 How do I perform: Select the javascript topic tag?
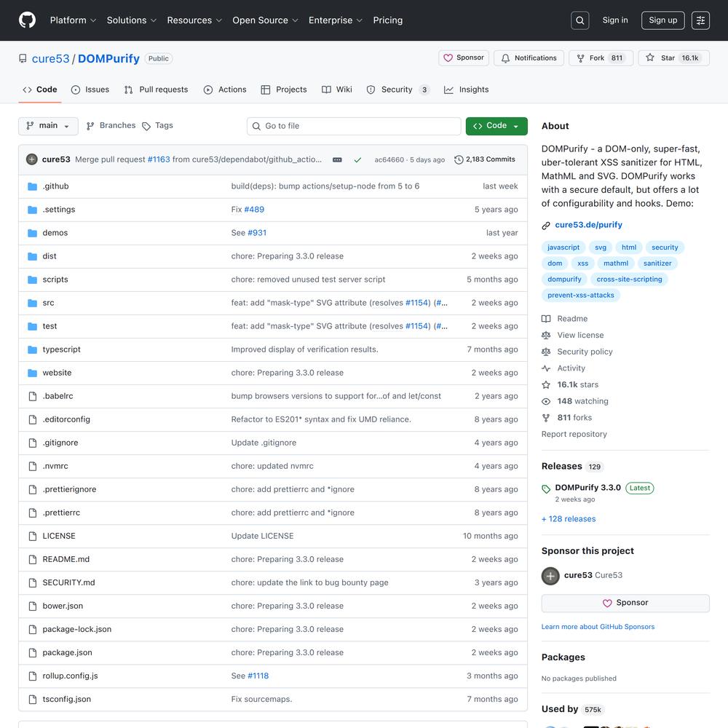pos(563,248)
